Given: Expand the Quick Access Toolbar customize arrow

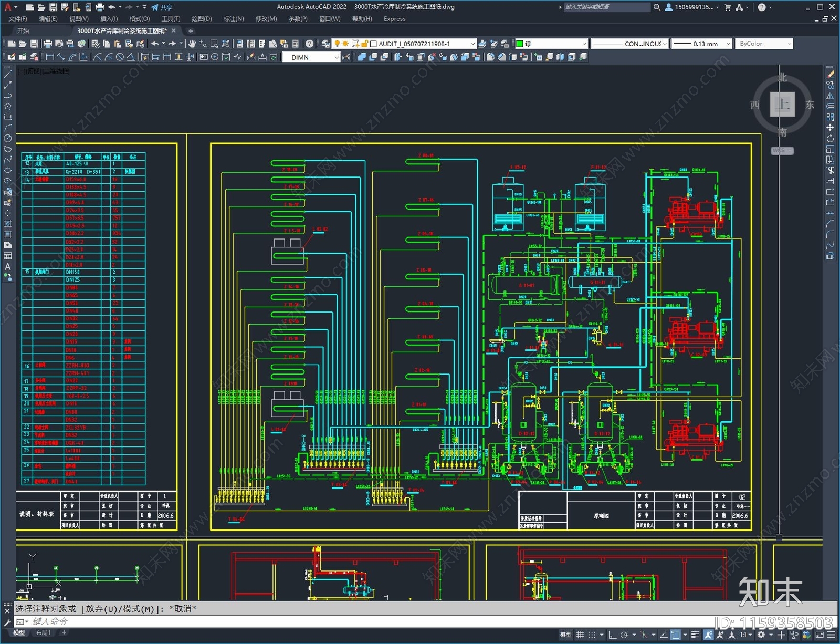Looking at the screenshot, I should [x=144, y=7].
